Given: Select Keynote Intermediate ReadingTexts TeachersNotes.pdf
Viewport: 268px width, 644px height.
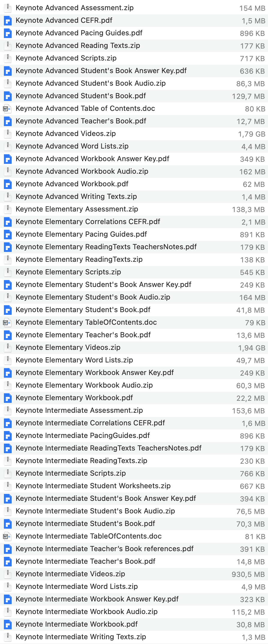Looking at the screenshot, I should click(109, 448).
